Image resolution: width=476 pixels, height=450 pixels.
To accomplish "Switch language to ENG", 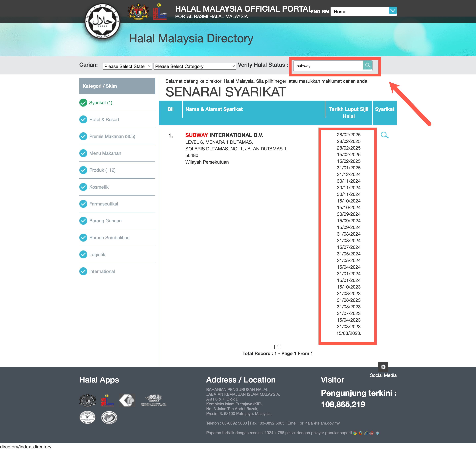I will click(x=315, y=12).
